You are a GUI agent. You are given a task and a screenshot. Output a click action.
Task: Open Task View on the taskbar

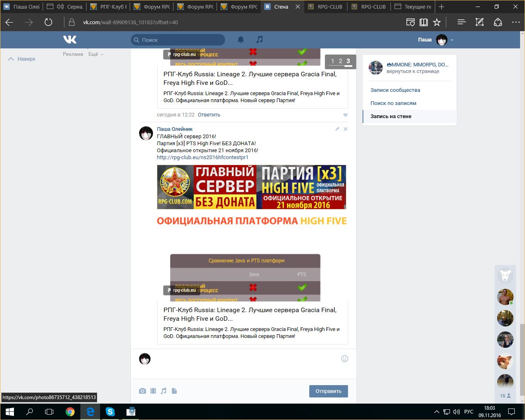pos(49,412)
